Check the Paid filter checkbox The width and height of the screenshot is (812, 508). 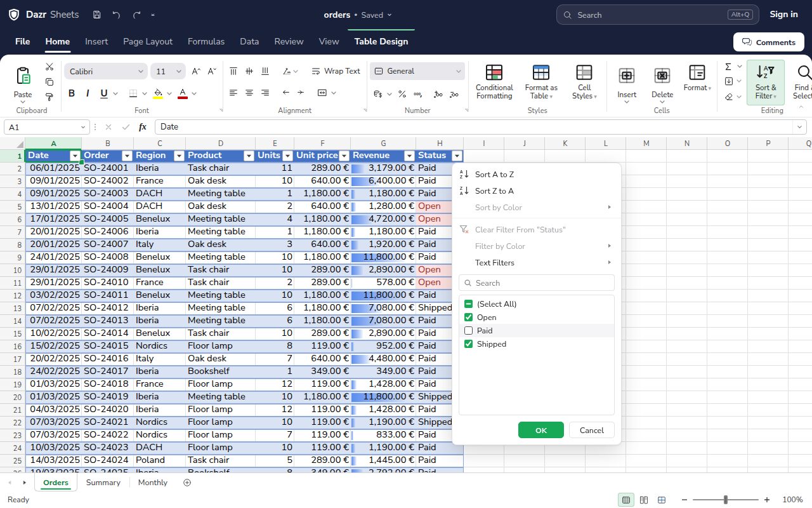click(x=469, y=331)
